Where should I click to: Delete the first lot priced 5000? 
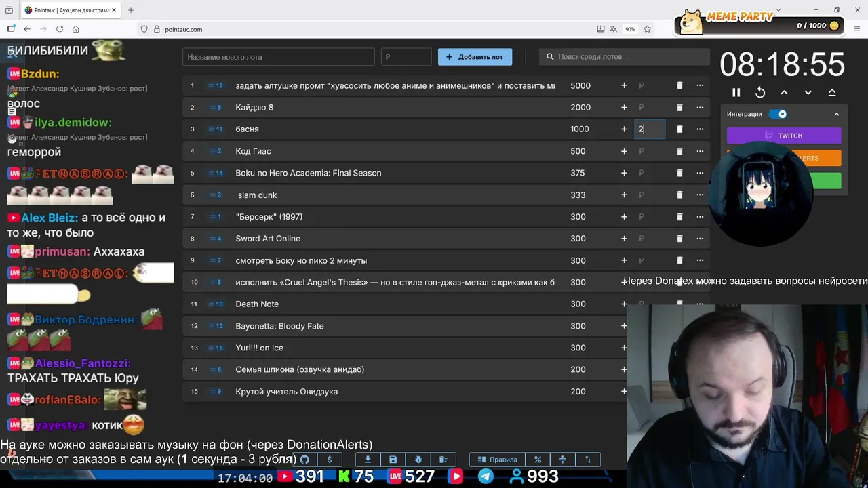coord(679,85)
